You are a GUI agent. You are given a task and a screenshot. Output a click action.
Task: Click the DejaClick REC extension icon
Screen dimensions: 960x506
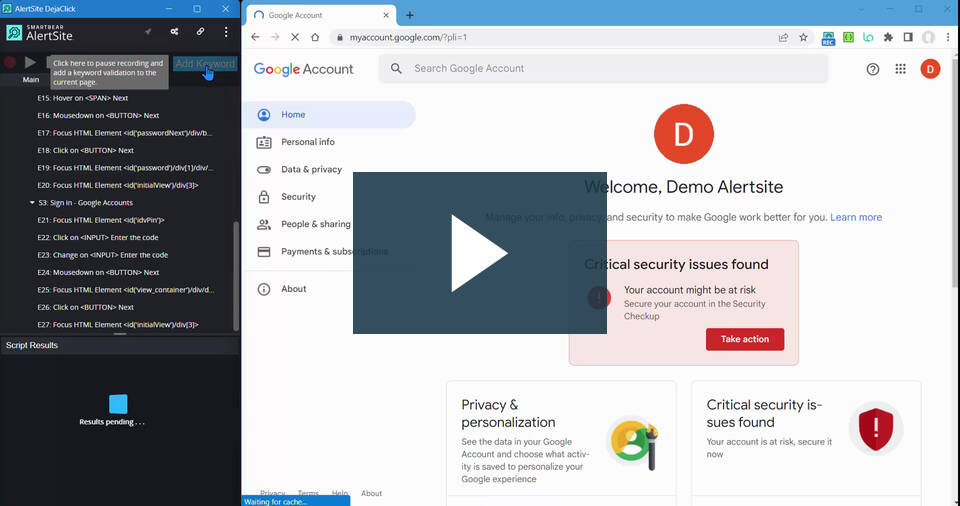pos(828,38)
